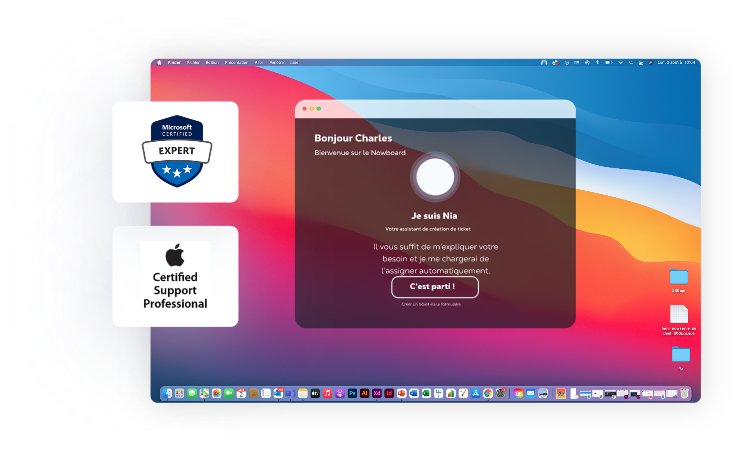
Task: Open Microsoft Word from the dock
Action: [414, 393]
